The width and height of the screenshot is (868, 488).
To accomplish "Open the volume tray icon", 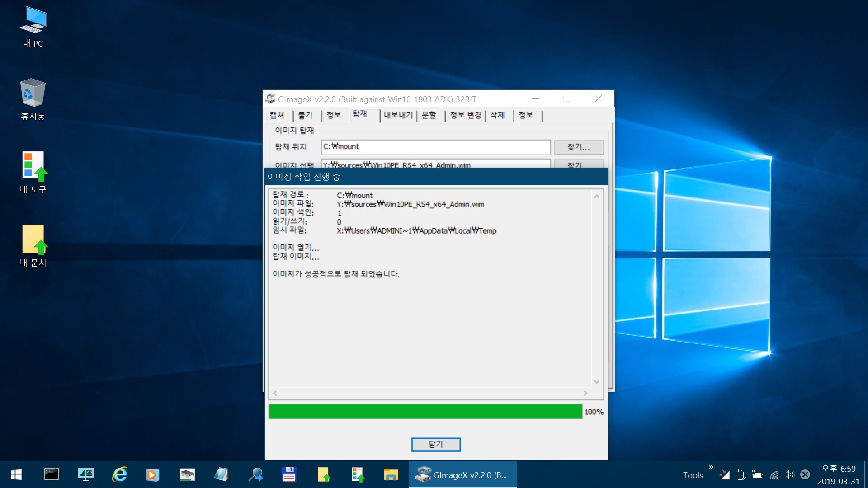I will [789, 474].
